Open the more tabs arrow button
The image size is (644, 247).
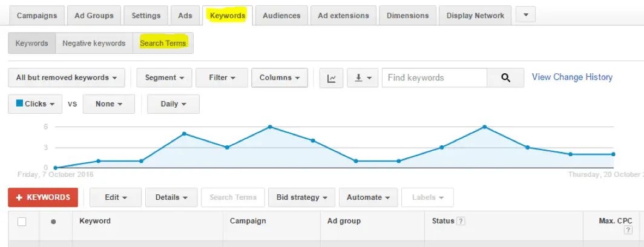point(525,16)
